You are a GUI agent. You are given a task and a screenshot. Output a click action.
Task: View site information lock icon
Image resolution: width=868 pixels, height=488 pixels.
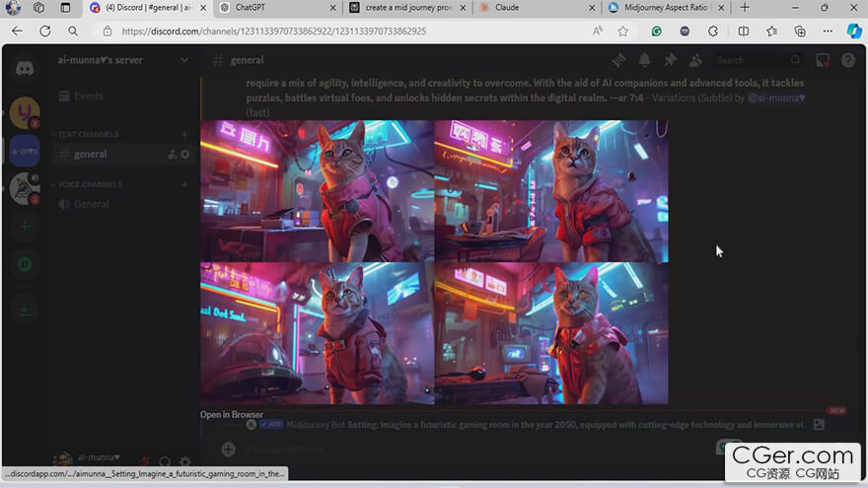[108, 31]
